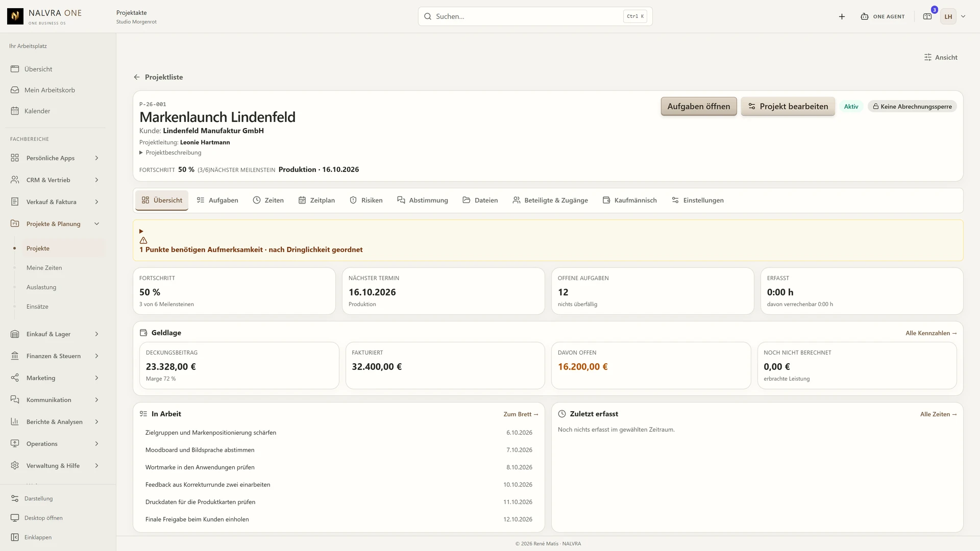Click the LH user avatar

948,16
